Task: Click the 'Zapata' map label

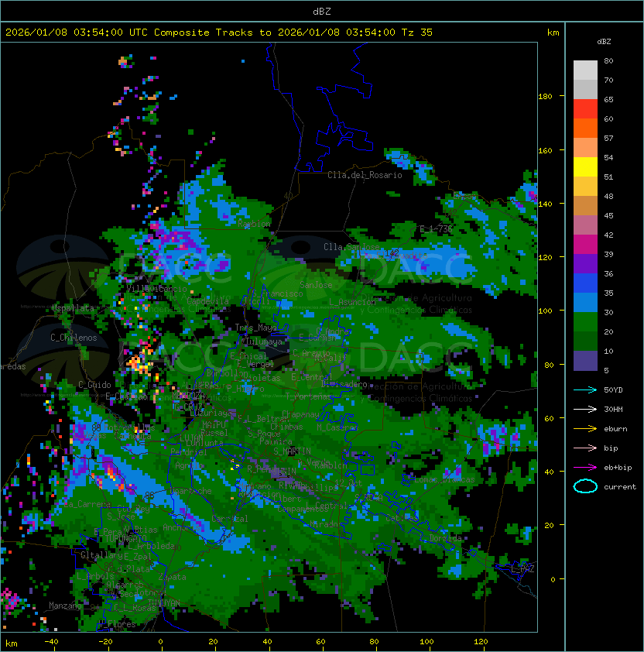Action: [172, 577]
